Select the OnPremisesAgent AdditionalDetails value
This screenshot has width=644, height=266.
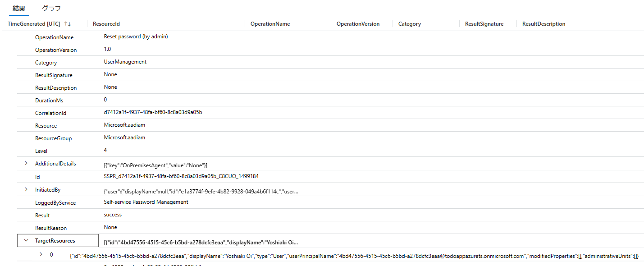(155, 165)
